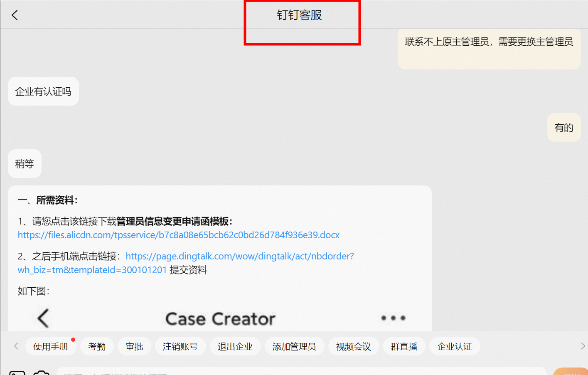Open the 视频会议 shortcut
588x375 pixels.
point(353,346)
